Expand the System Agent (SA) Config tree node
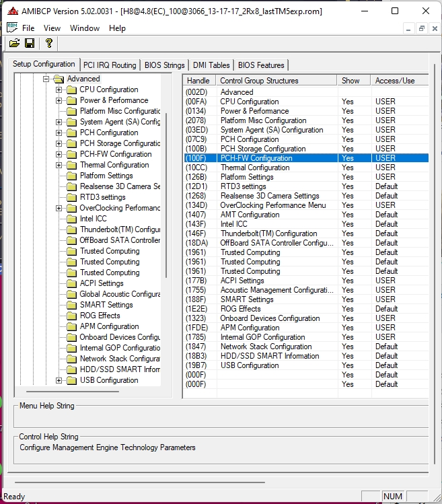This screenshot has height=504, width=442. coord(59,122)
